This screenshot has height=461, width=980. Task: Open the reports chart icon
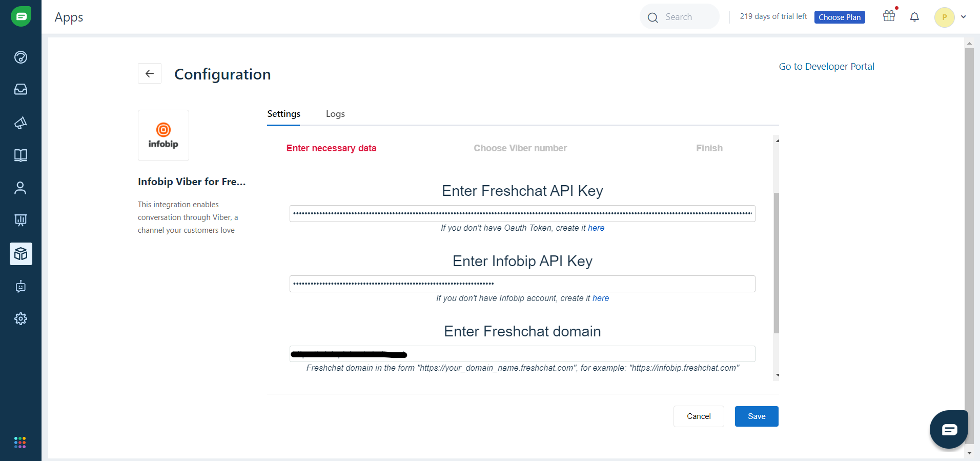click(x=21, y=221)
